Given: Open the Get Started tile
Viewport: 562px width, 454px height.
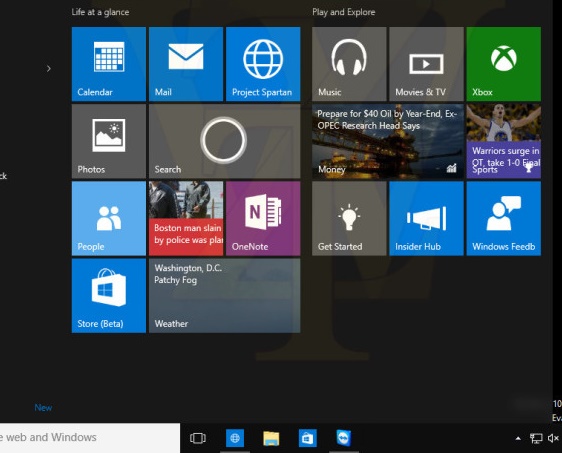Looking at the screenshot, I should click(x=349, y=218).
